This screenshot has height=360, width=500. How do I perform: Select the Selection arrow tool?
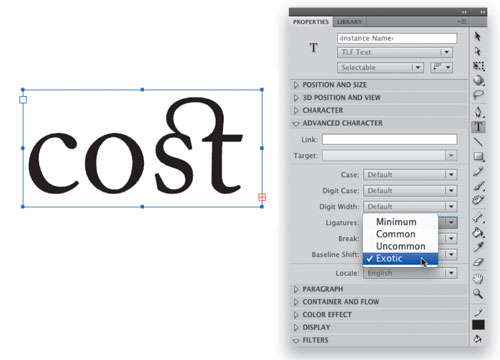click(x=478, y=36)
